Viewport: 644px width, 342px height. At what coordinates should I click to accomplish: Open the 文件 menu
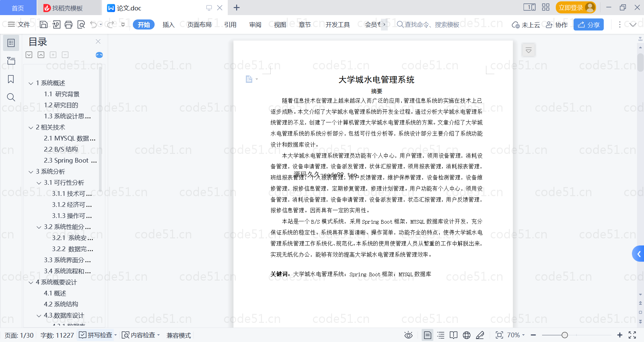[x=19, y=24]
